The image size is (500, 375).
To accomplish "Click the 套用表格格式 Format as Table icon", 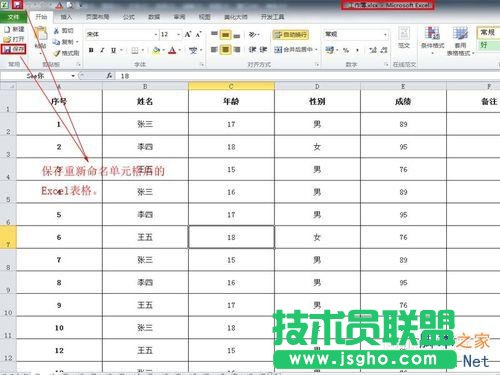I will [x=460, y=33].
